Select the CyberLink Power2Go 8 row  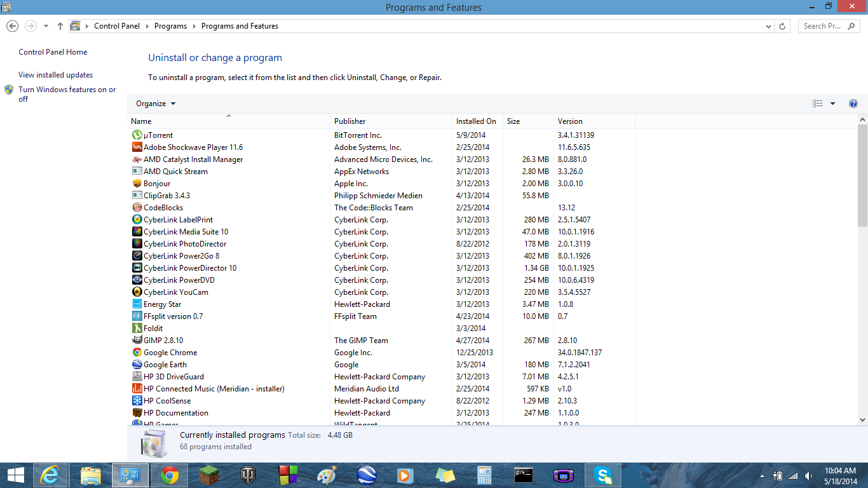click(x=381, y=255)
